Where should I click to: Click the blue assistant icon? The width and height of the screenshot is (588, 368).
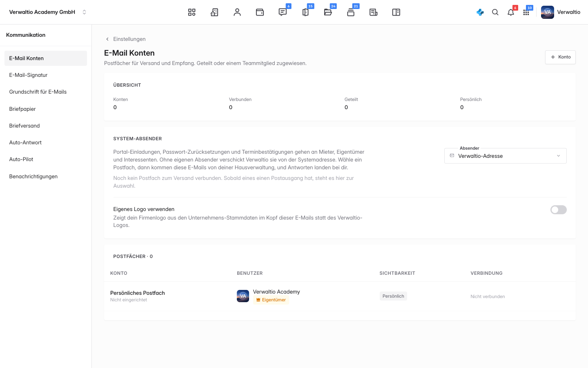(480, 12)
